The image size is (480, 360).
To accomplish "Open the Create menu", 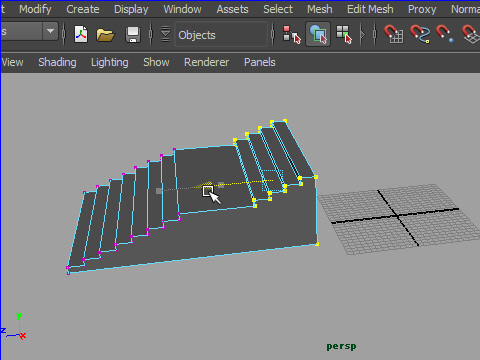I will (83, 9).
